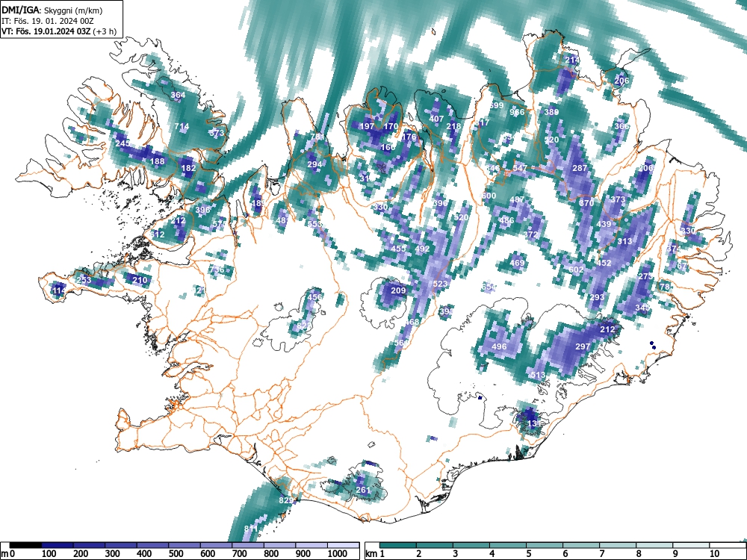Click the visibility value 781
The height and width of the screenshot is (560, 747).
click(317, 137)
